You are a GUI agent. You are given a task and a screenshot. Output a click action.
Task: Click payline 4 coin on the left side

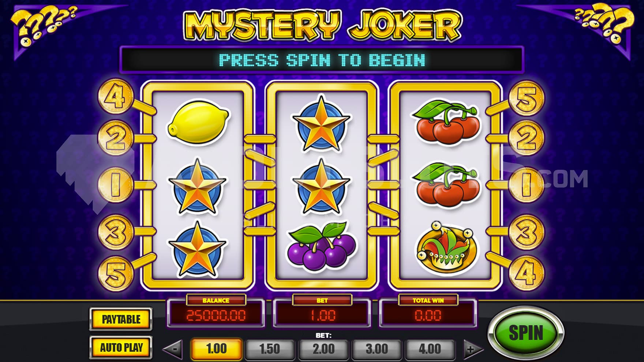(x=115, y=97)
